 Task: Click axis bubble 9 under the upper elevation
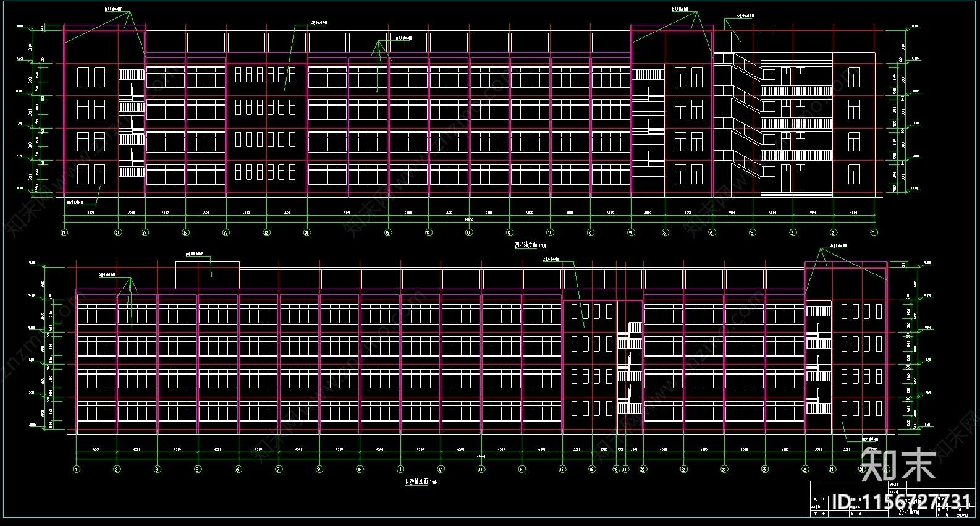point(631,233)
